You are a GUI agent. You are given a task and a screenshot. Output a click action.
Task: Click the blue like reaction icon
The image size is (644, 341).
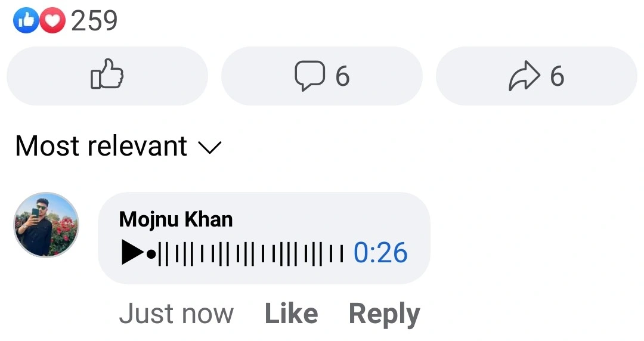pos(26,20)
